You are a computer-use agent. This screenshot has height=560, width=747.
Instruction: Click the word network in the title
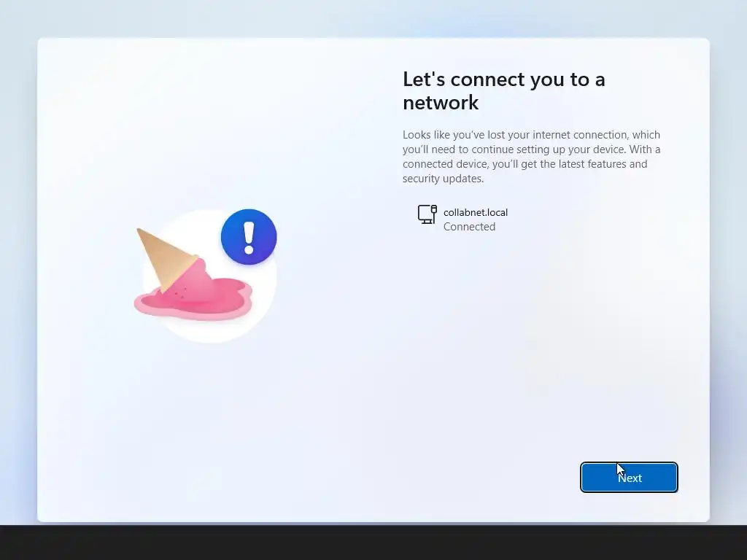pyautogui.click(x=441, y=103)
